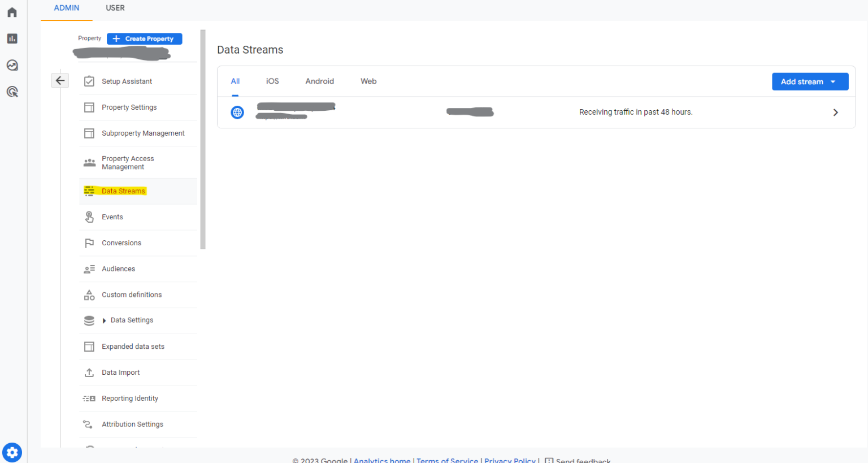
Task: Open the Reports section icon
Action: (12, 38)
